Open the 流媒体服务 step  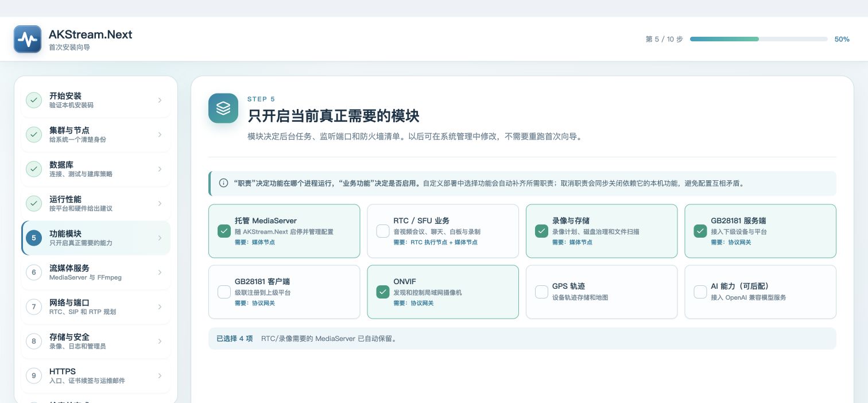[x=96, y=272]
